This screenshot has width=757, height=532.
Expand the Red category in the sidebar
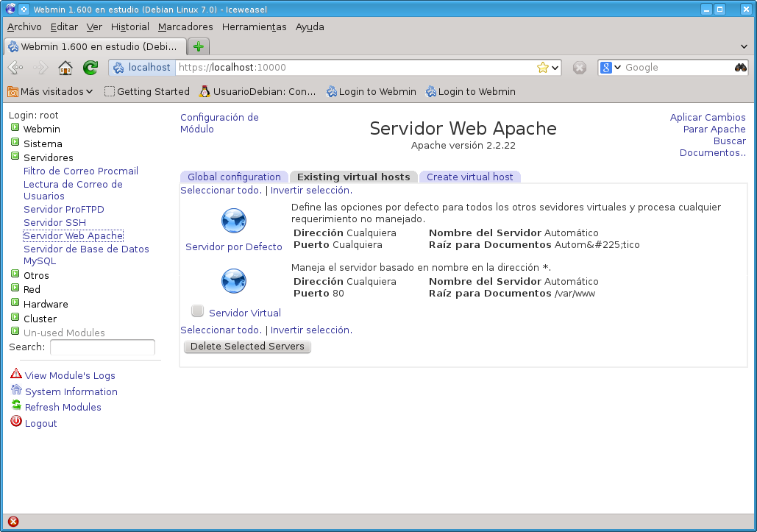click(x=31, y=289)
